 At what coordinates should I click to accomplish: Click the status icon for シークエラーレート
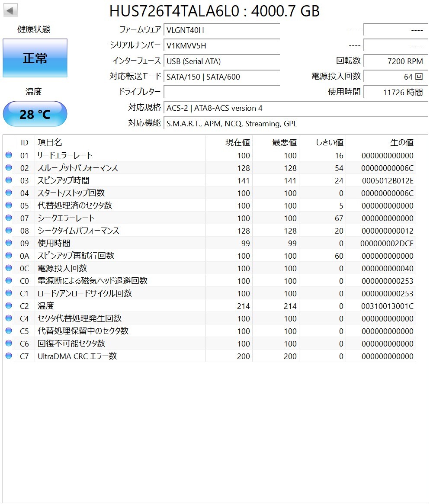[9, 218]
